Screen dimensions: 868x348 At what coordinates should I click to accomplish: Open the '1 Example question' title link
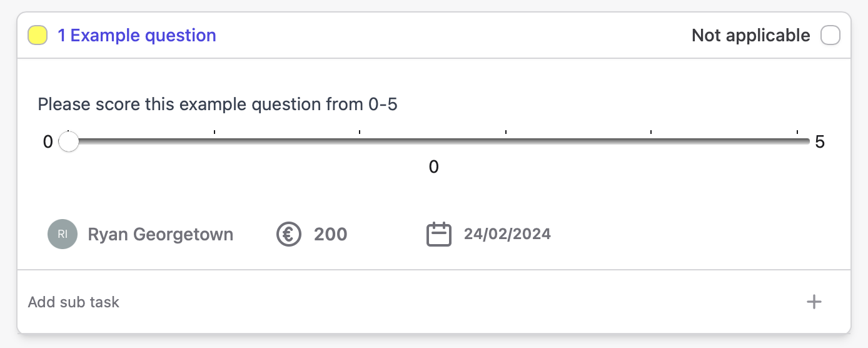pos(137,36)
